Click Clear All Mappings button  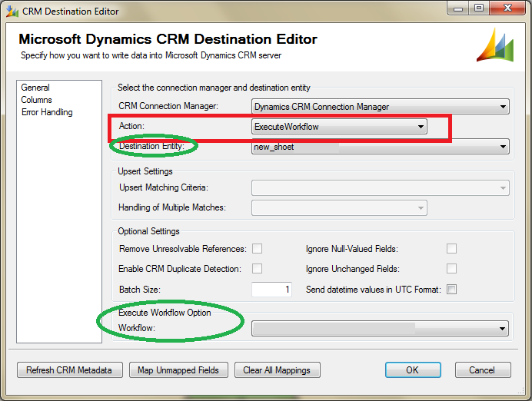pos(278,370)
